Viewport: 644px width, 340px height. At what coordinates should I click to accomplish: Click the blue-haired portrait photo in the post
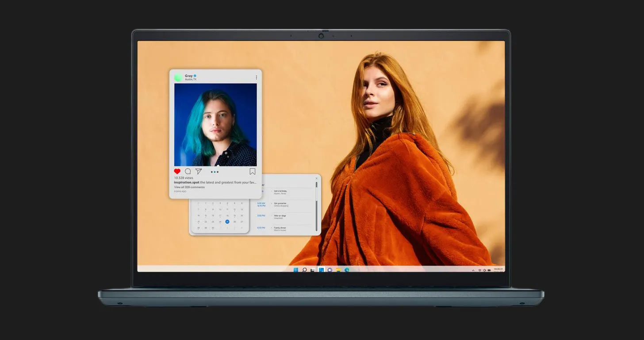click(x=215, y=124)
